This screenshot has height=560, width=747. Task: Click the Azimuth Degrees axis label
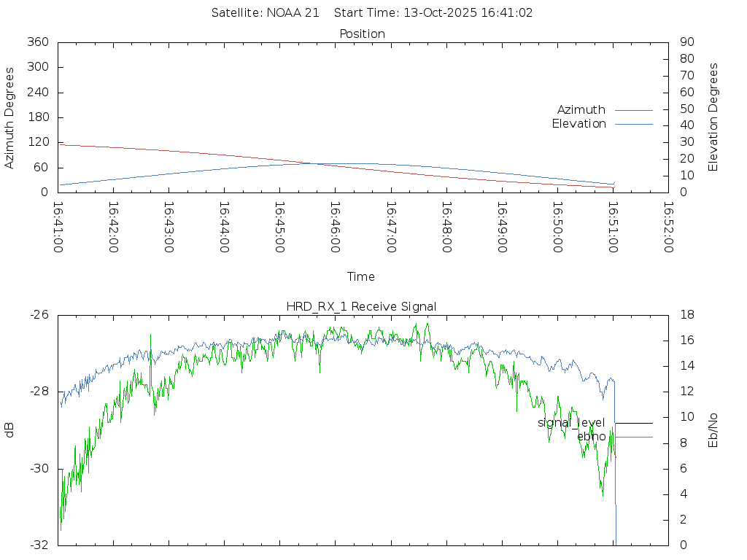click(x=10, y=118)
